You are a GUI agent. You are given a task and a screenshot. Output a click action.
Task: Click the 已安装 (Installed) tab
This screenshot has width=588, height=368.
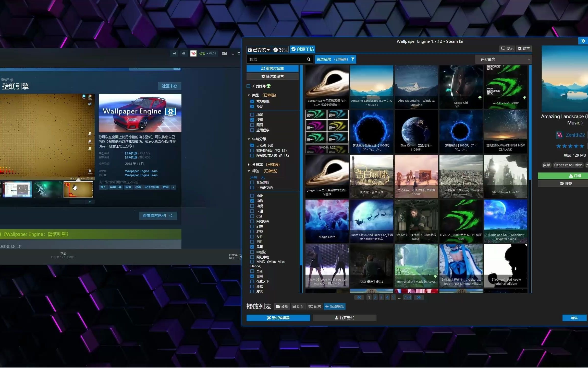pos(258,49)
